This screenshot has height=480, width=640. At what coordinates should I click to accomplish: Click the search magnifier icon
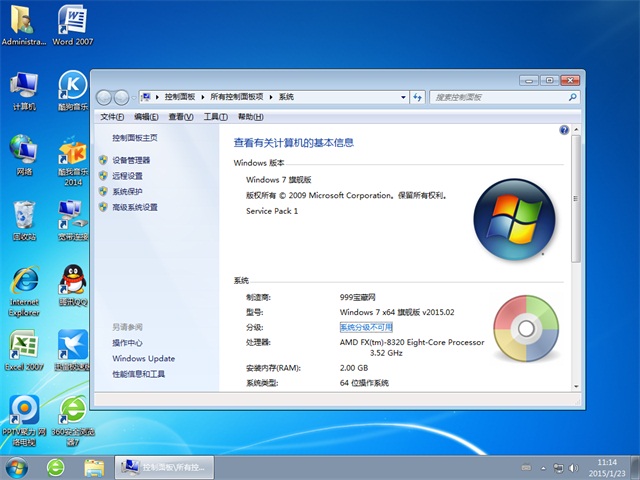coord(573,97)
